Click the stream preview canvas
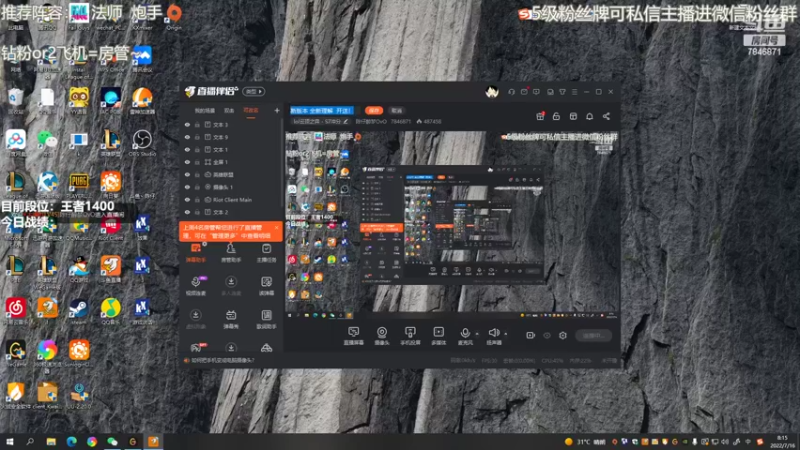The width and height of the screenshot is (800, 450). point(452,224)
